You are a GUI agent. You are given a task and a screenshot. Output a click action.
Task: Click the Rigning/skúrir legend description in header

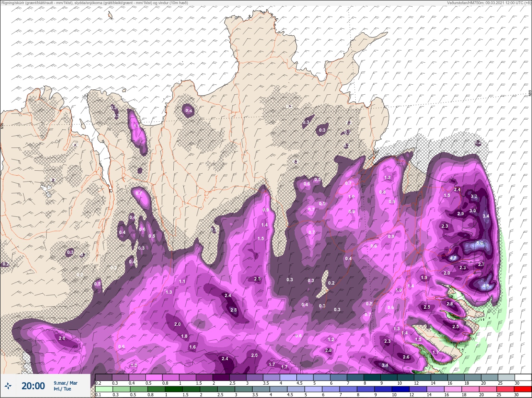click(x=95, y=2)
